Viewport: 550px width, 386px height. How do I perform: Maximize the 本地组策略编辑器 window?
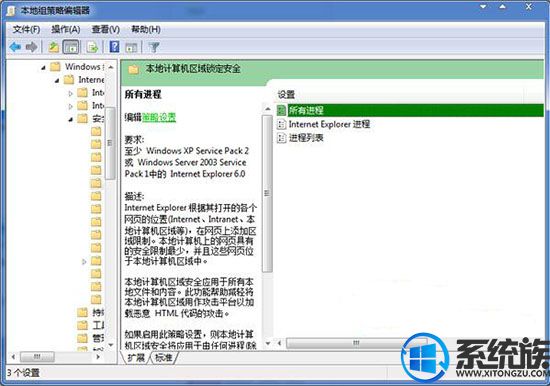[x=503, y=7]
